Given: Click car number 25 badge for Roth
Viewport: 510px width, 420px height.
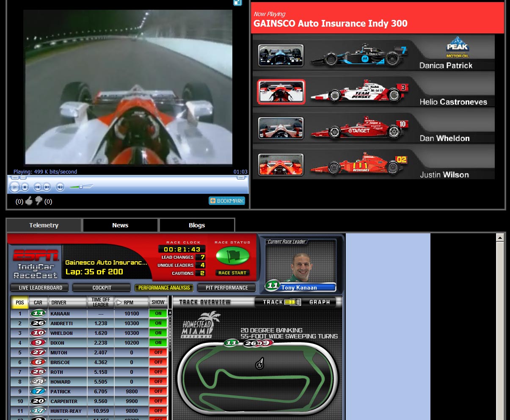Looking at the screenshot, I should coord(38,372).
